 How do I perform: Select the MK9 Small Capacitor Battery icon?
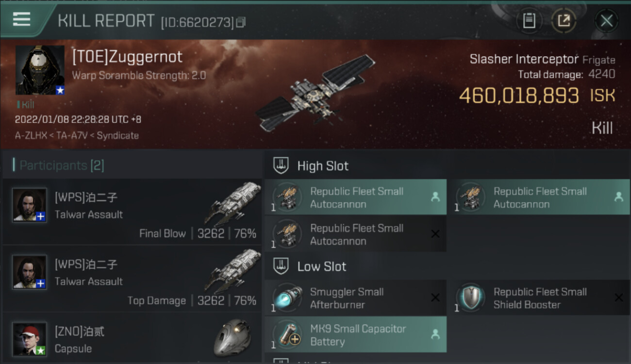[x=287, y=335]
